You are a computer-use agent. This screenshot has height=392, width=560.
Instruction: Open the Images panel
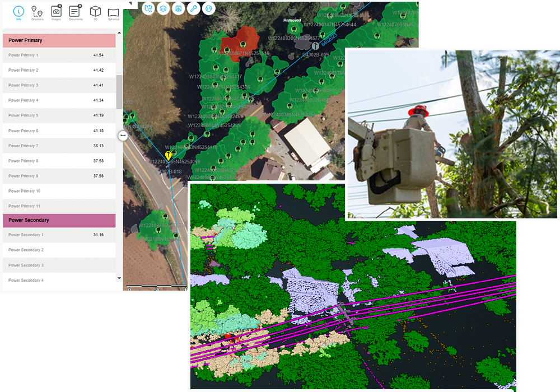pyautogui.click(x=56, y=12)
